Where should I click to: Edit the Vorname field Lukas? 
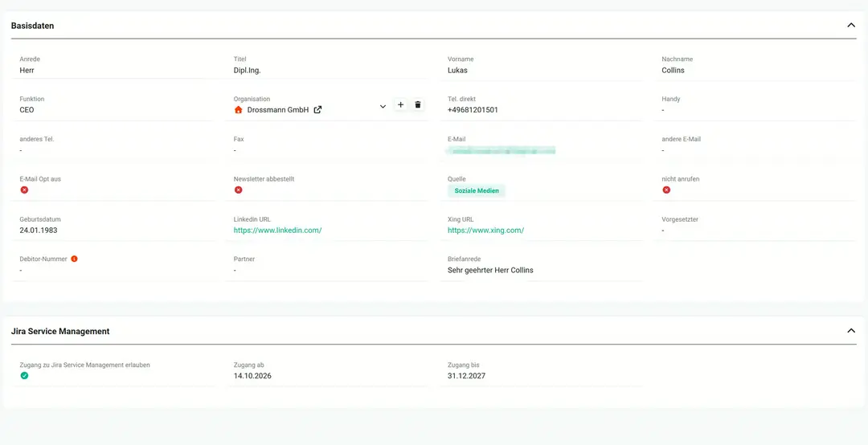click(x=457, y=71)
